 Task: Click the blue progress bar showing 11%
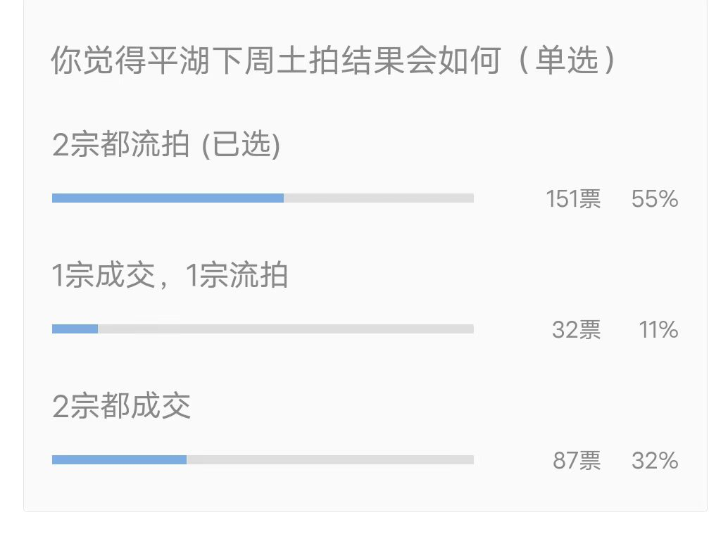click(75, 329)
